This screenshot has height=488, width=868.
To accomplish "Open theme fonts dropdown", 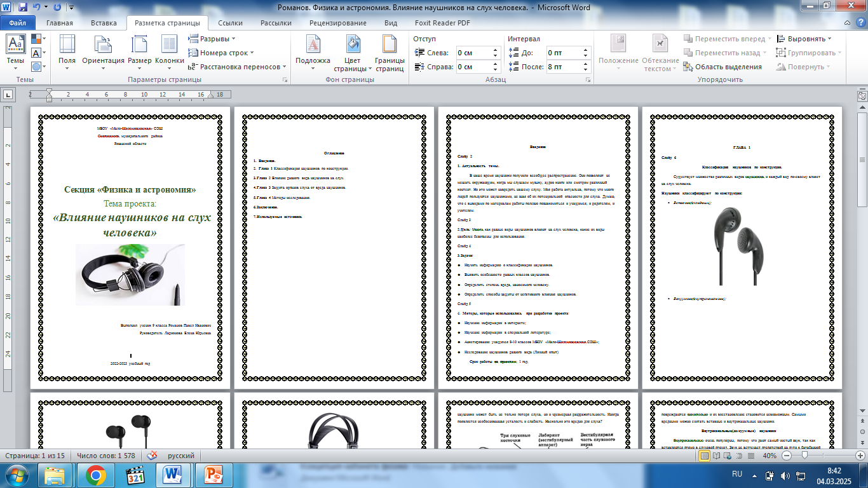I will [x=37, y=53].
